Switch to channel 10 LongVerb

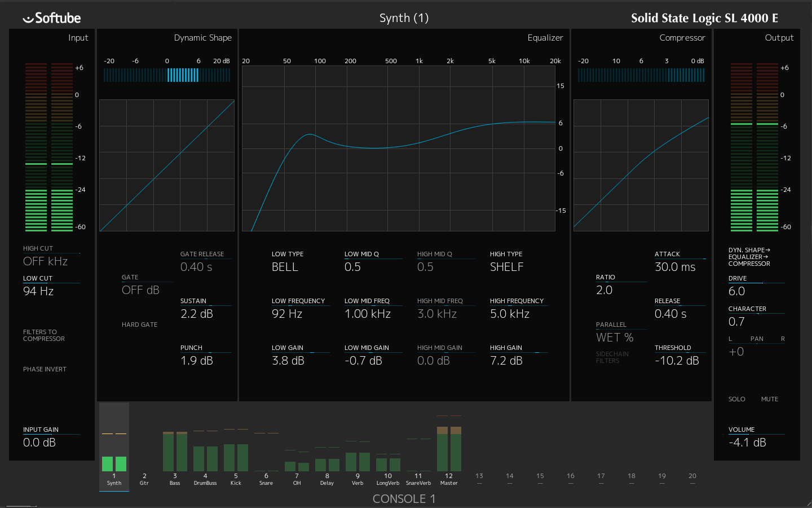pos(388,479)
